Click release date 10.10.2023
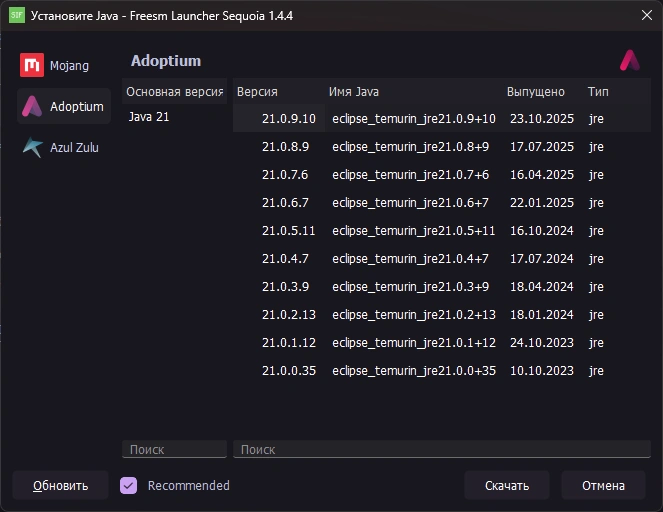 pos(542,370)
